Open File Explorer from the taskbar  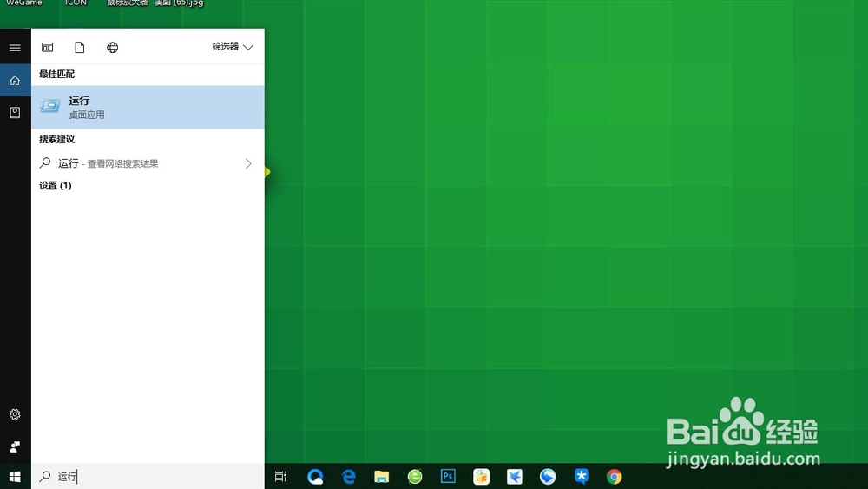click(x=381, y=476)
